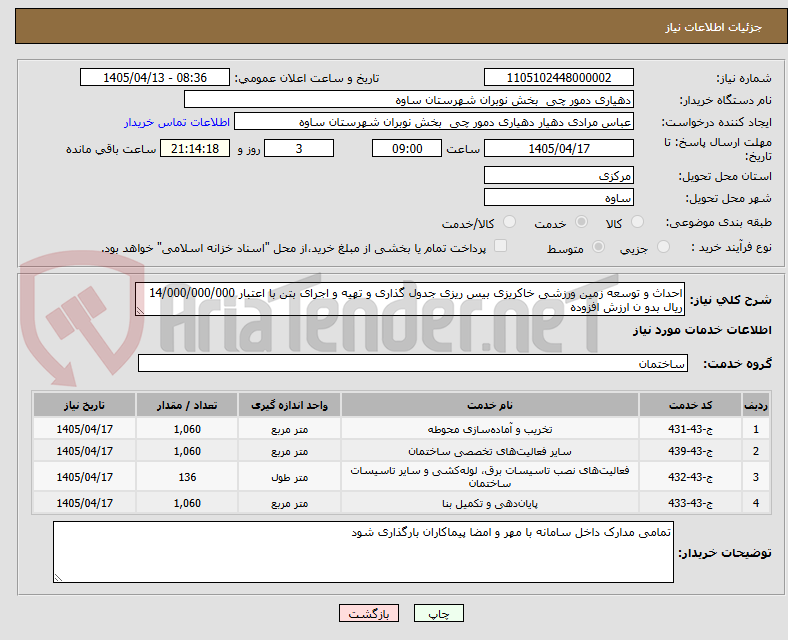Click the deadline hour field 09:00

click(x=407, y=148)
